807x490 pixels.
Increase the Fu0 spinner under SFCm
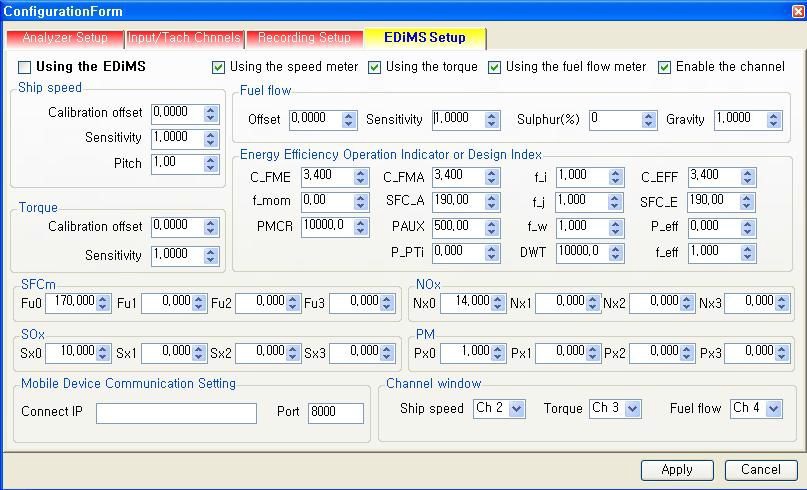tap(103, 297)
